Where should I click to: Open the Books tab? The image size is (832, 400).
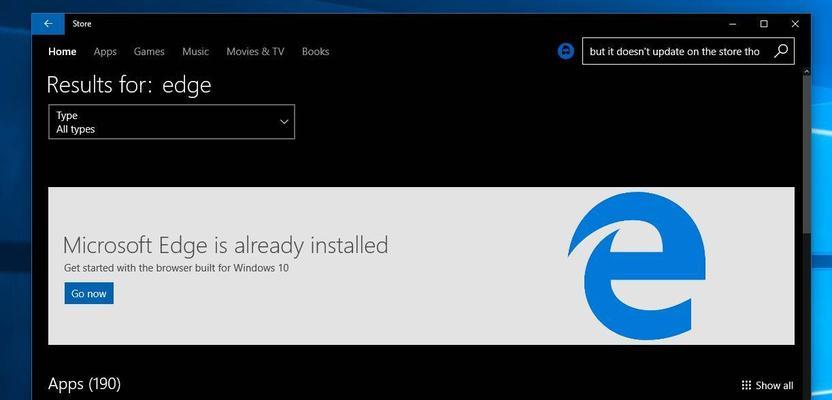315,51
